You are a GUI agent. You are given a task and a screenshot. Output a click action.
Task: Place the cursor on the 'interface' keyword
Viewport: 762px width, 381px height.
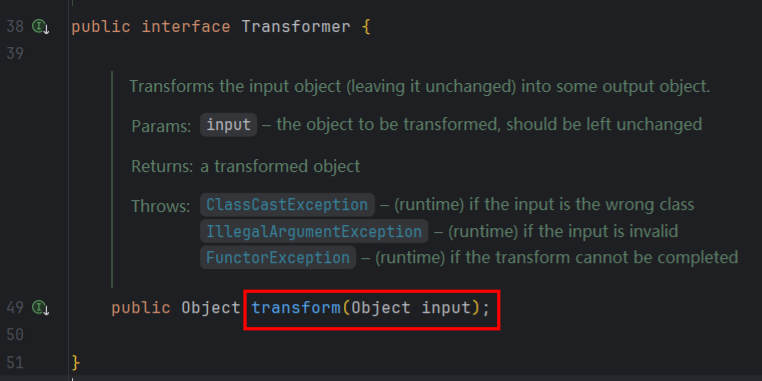point(186,27)
